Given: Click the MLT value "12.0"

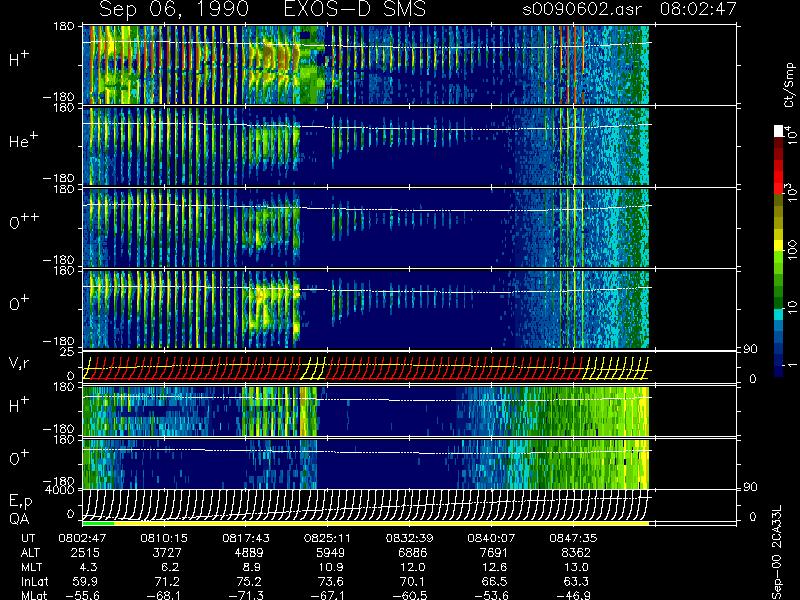Looking at the screenshot, I should click(x=412, y=567).
